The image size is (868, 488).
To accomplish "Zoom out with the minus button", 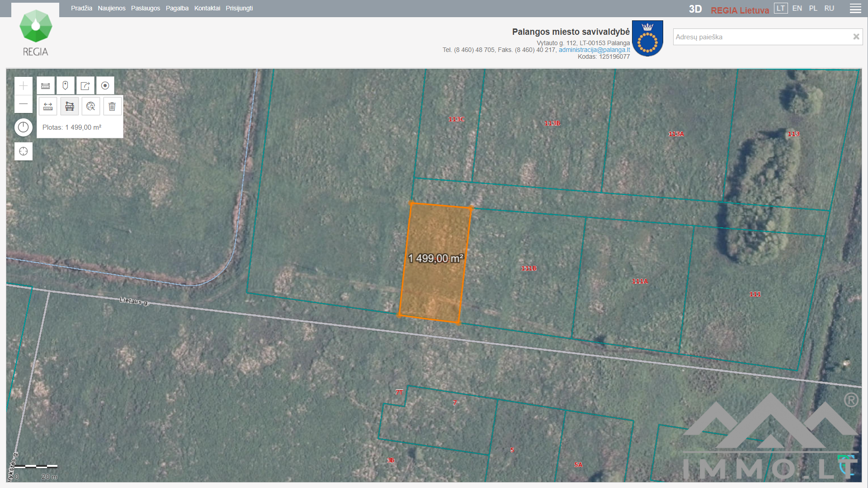I will pos(23,104).
